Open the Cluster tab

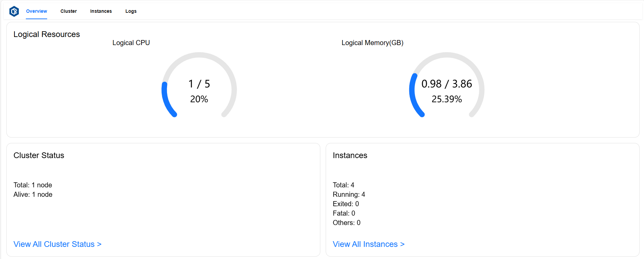click(x=68, y=11)
